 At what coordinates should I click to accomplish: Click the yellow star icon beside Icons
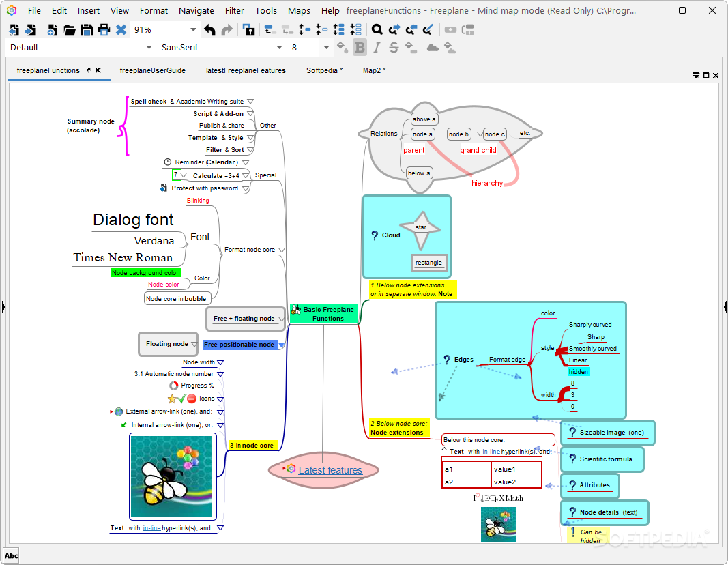point(172,399)
